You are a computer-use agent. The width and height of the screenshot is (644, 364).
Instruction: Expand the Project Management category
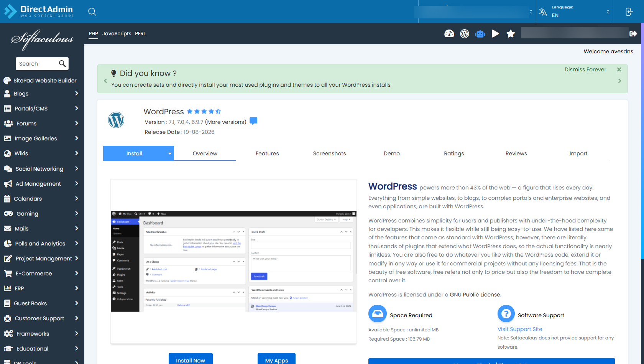77,259
